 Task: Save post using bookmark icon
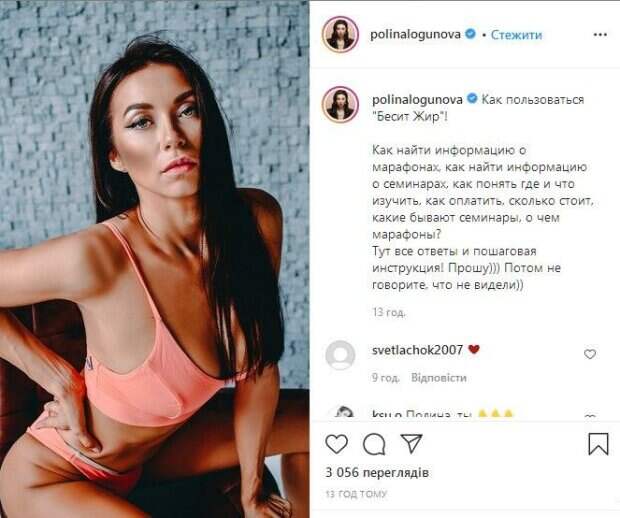tap(598, 444)
